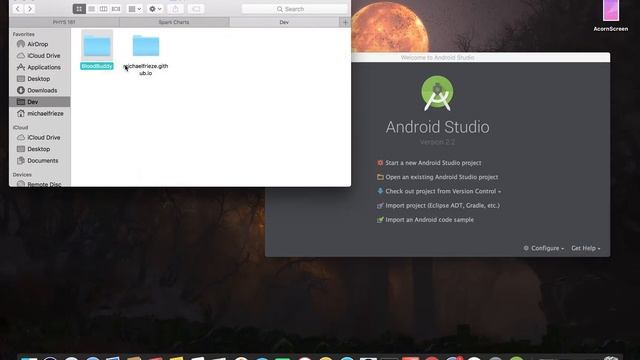Click the michaelfrieze.github.io folder name label
This screenshot has width=640, height=360.
click(146, 69)
